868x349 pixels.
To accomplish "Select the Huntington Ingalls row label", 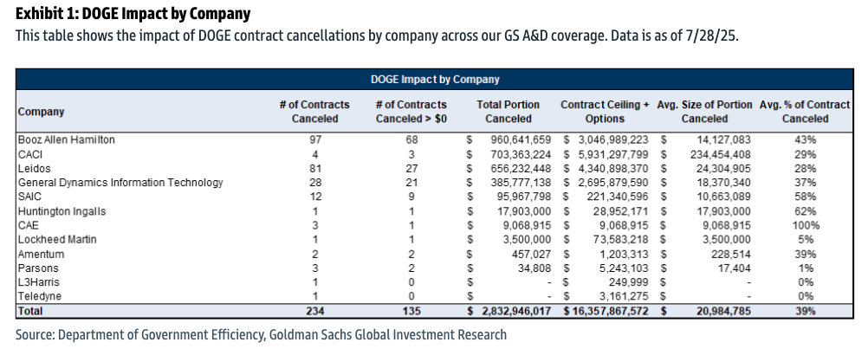I will 62,211.
